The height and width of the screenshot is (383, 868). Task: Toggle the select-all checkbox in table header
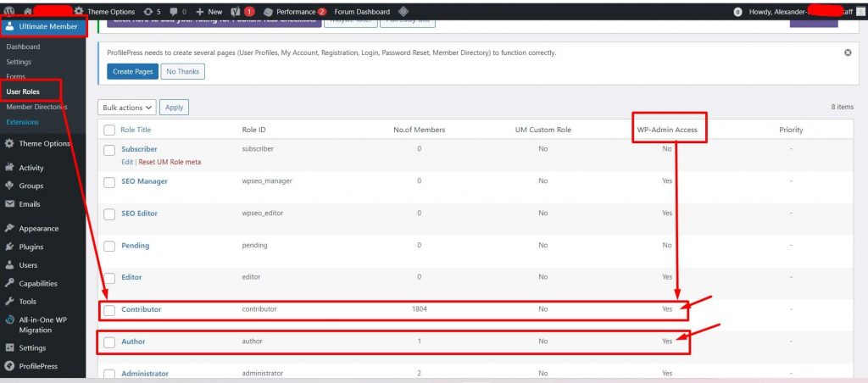click(109, 130)
